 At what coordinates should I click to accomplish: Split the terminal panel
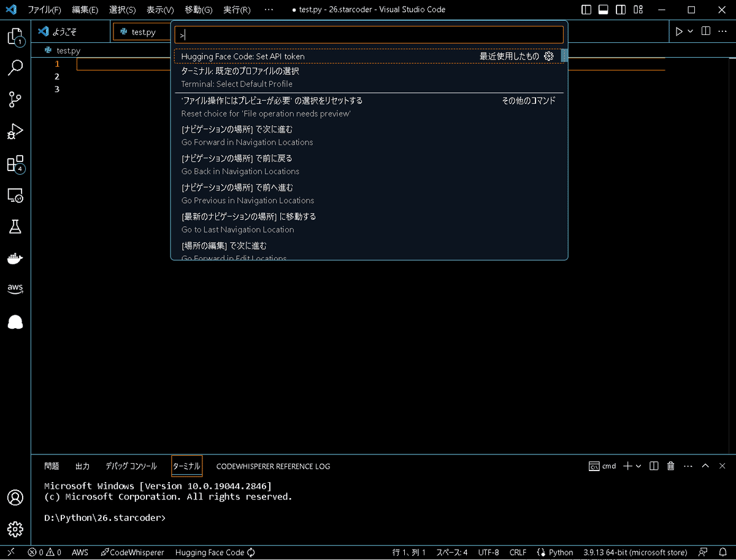click(x=653, y=466)
